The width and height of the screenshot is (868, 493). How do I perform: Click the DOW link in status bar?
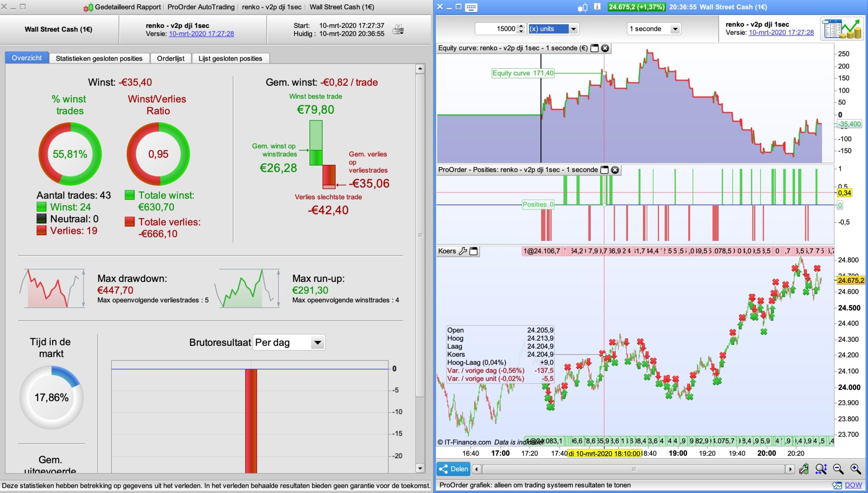[853, 485]
